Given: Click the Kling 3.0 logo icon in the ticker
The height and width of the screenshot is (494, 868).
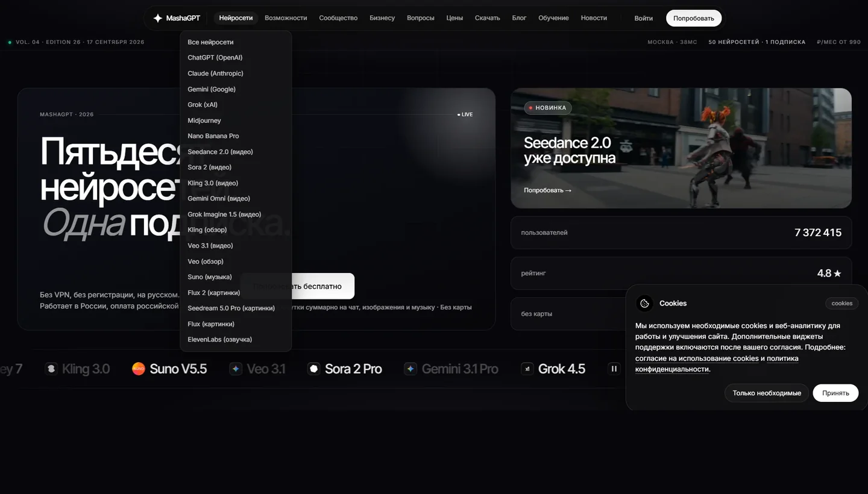Looking at the screenshot, I should tap(51, 369).
